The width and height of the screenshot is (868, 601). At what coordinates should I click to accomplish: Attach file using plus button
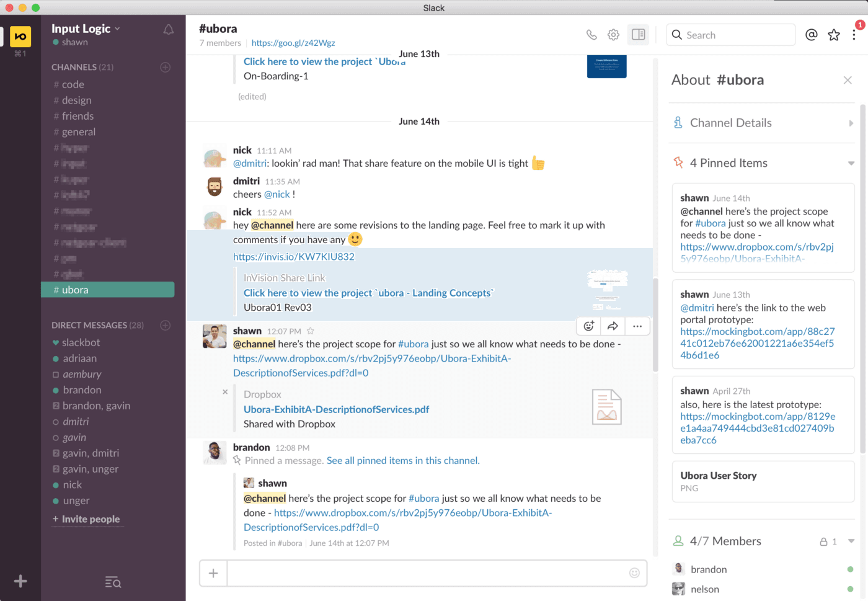213,573
